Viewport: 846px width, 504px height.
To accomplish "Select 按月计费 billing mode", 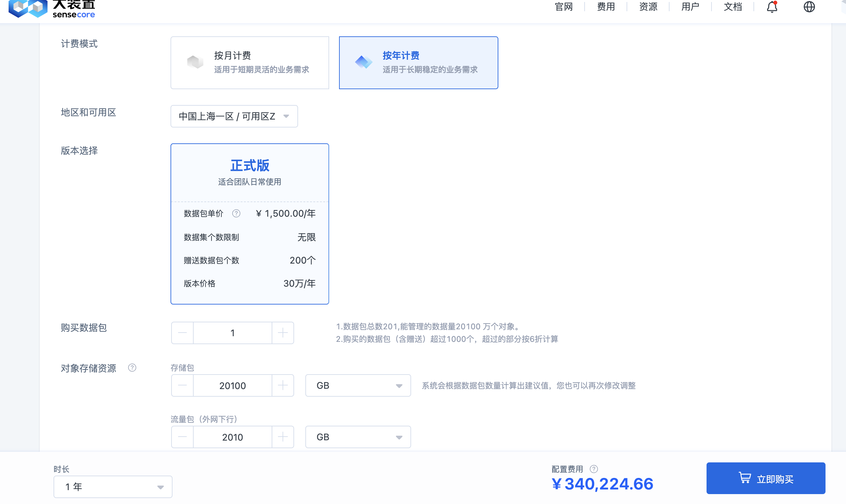I will point(250,63).
